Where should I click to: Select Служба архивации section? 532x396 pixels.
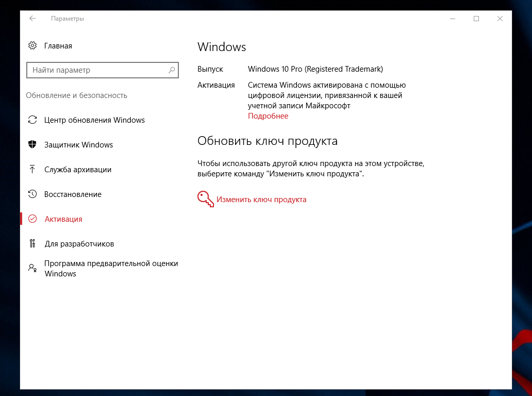coord(78,170)
